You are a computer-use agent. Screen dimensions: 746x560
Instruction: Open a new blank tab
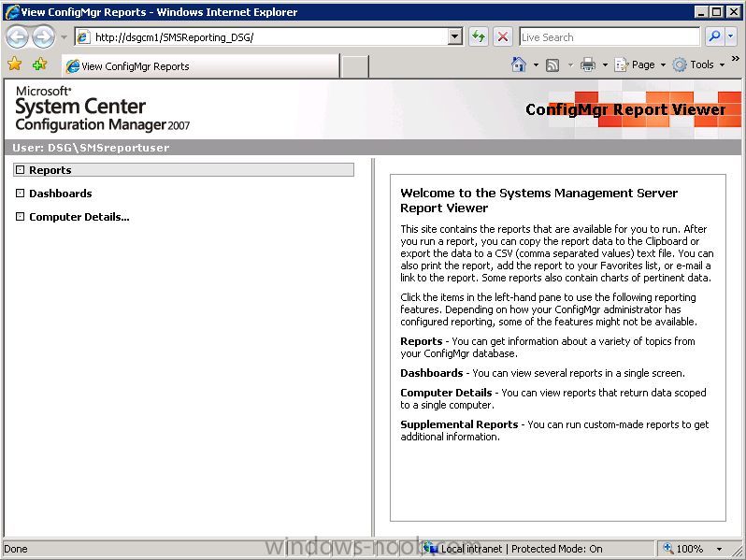pos(354,66)
